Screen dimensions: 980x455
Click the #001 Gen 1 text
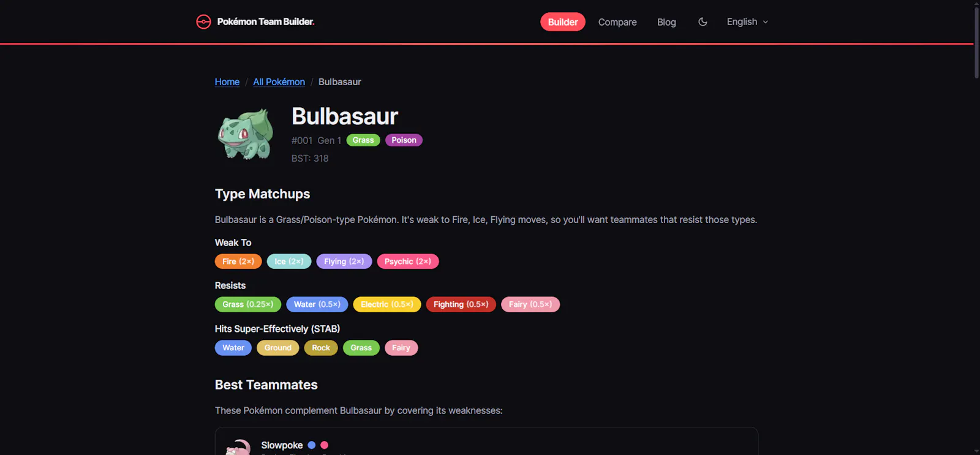(316, 141)
